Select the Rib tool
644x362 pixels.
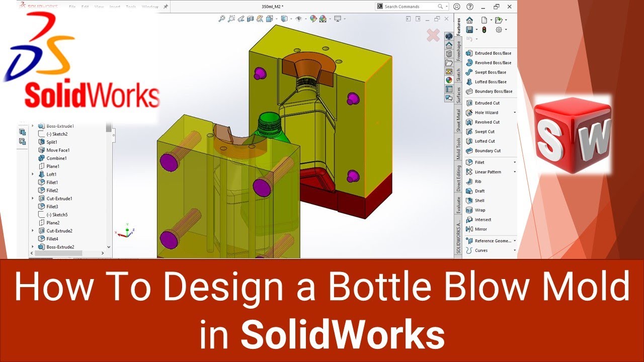473,182
